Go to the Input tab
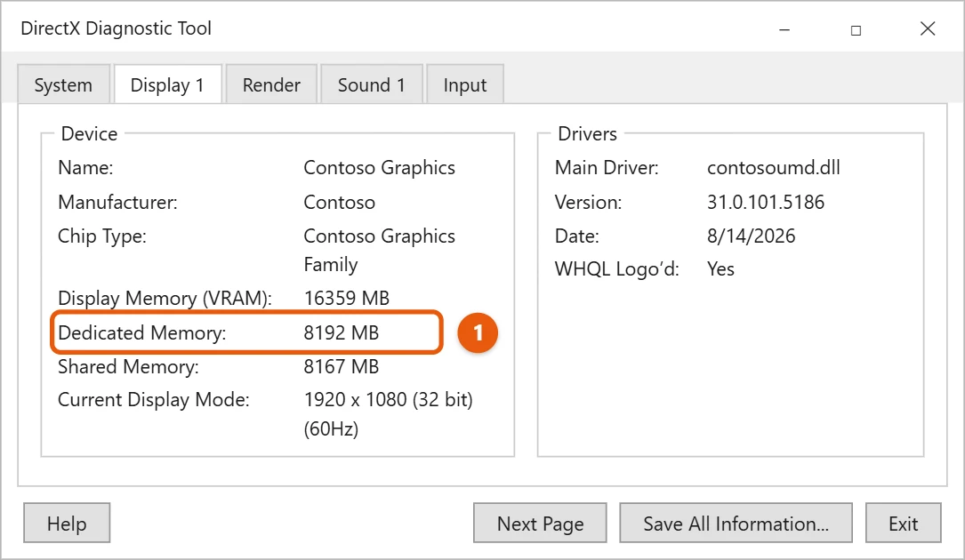Image resolution: width=965 pixels, height=560 pixels. [464, 84]
